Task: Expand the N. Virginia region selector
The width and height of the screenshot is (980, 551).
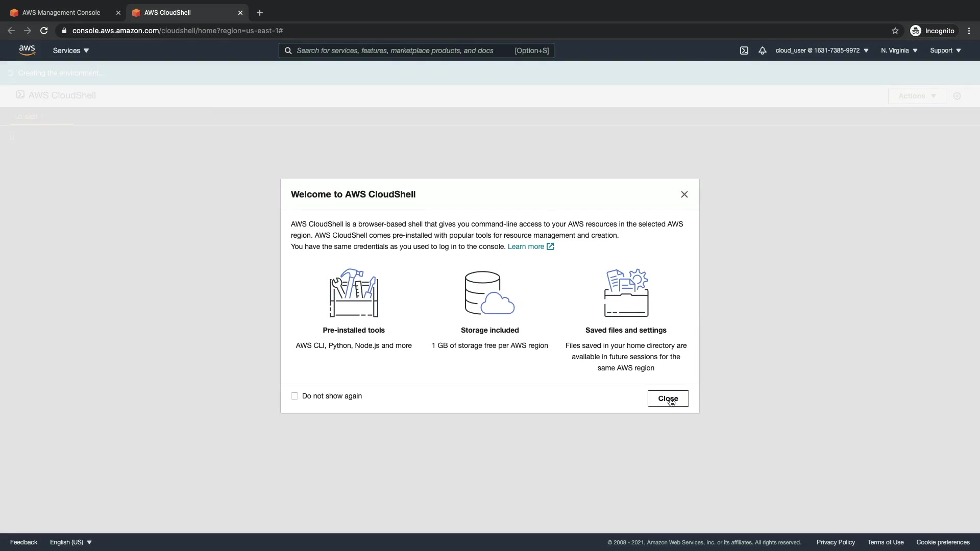Action: point(899,51)
